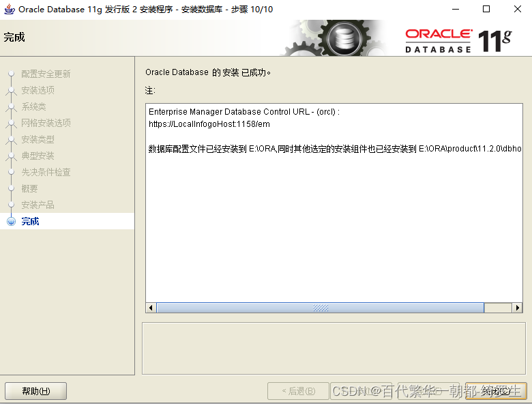Viewport: 532px width, 404px height.
Task: Select the 安装产品 step in sidebar
Action: coord(38,205)
